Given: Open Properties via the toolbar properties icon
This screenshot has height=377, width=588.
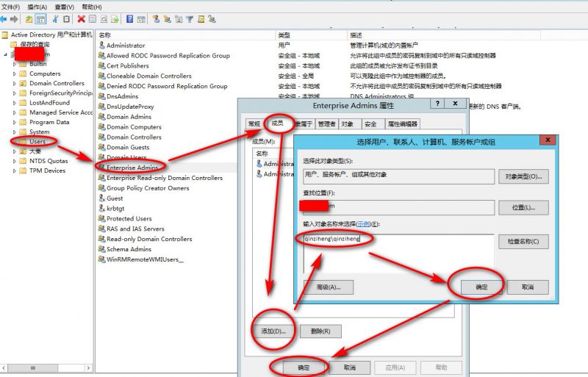Looking at the screenshot, I should [93, 19].
